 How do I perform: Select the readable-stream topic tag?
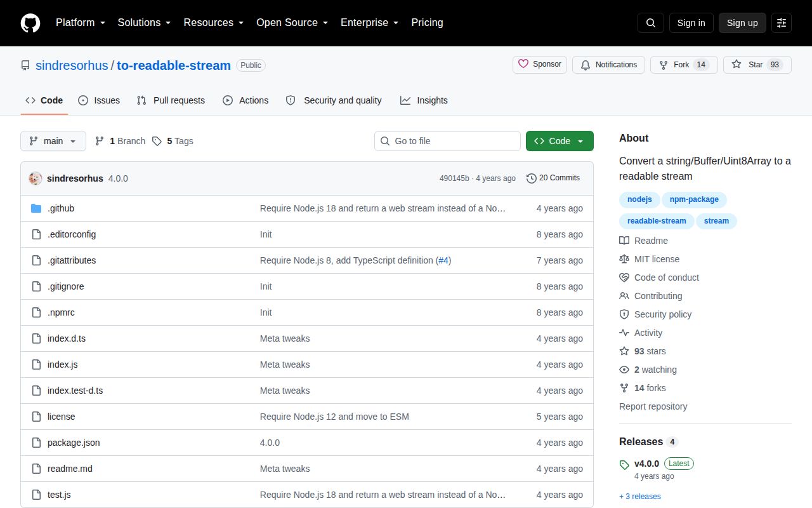click(657, 221)
